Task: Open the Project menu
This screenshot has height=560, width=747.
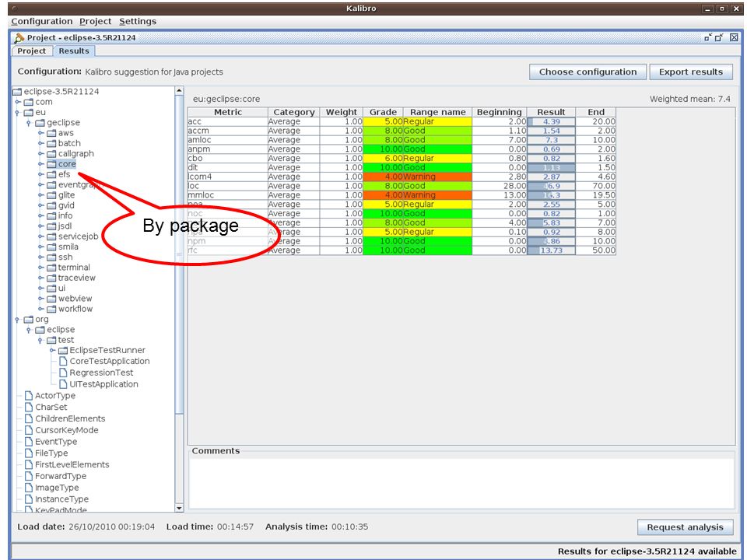Action: pyautogui.click(x=95, y=22)
